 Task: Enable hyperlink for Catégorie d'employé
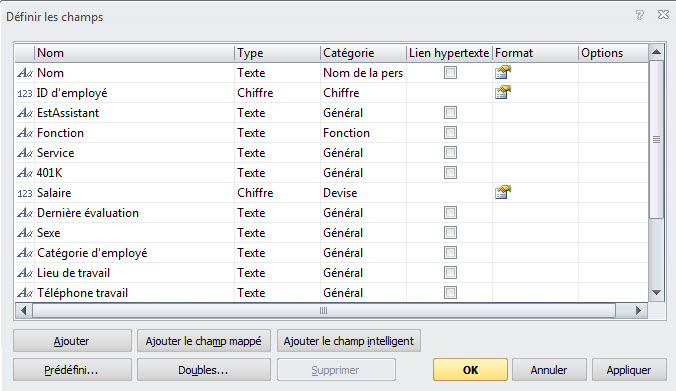point(451,253)
